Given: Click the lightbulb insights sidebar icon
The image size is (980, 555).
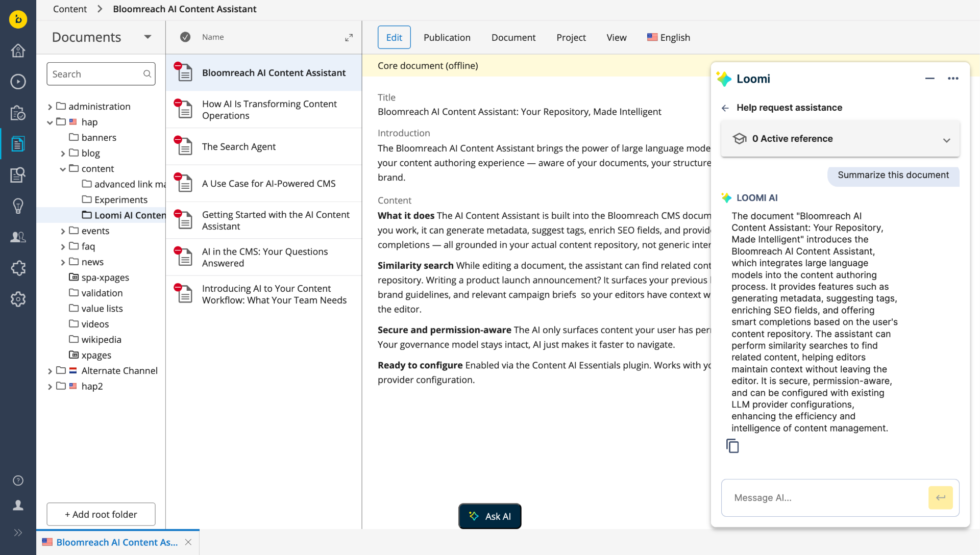Looking at the screenshot, I should click(x=18, y=206).
